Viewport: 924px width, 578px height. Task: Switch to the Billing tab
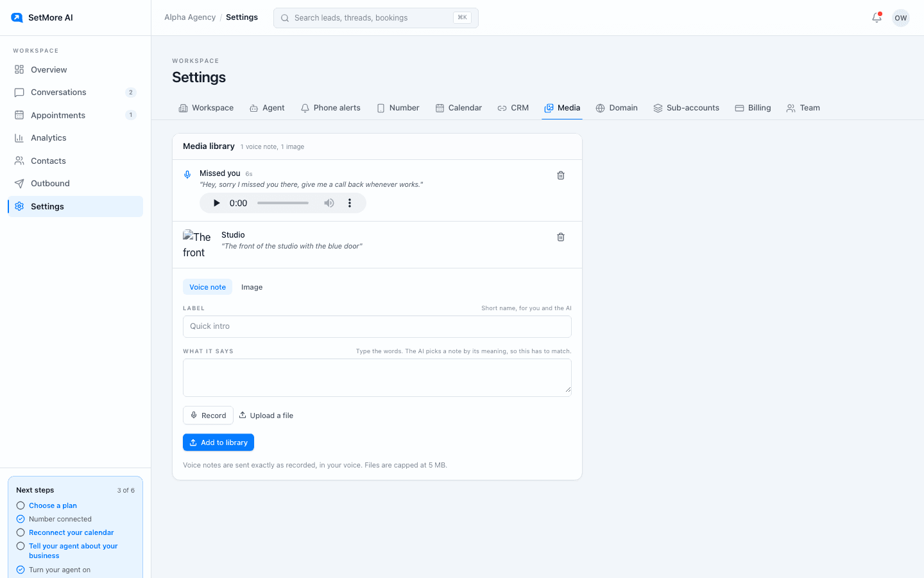coord(753,108)
